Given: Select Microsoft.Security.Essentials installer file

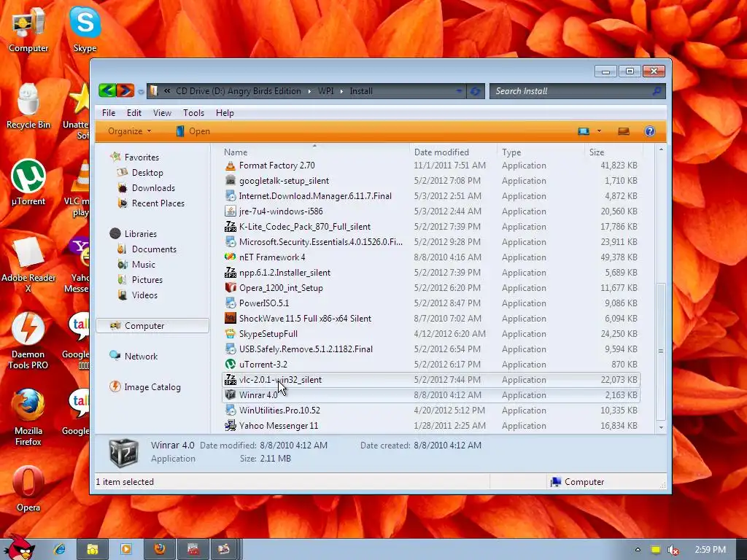Looking at the screenshot, I should point(321,242).
